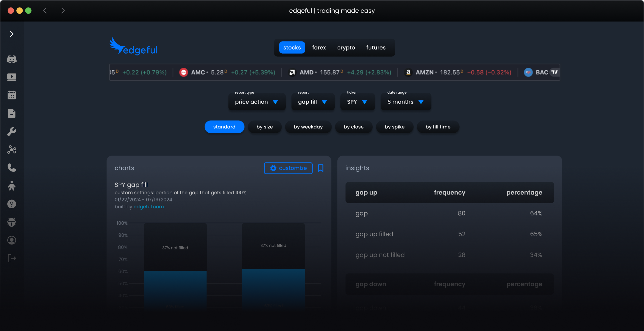Click the network/share icon in sidebar
Viewport: 644px width, 331px height.
click(12, 149)
